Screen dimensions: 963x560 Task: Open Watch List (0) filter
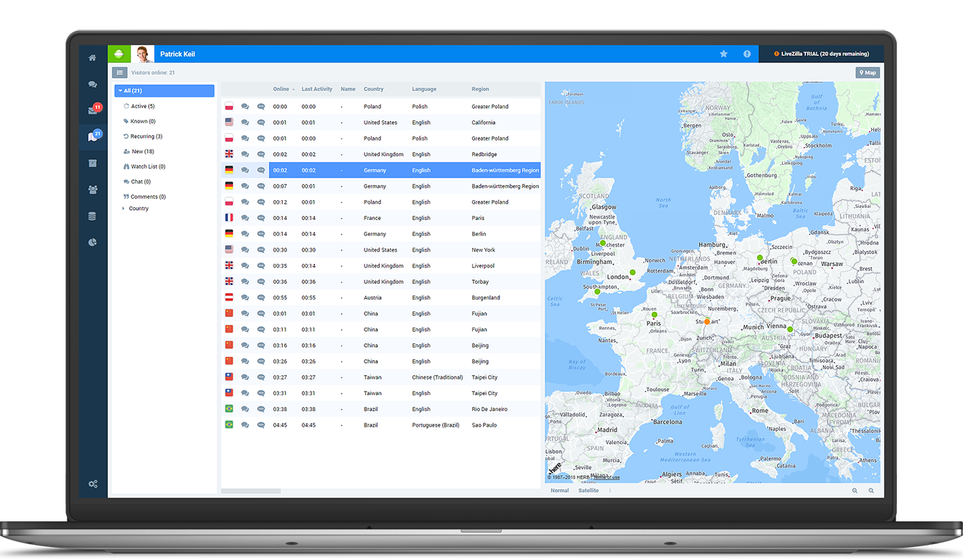(144, 166)
